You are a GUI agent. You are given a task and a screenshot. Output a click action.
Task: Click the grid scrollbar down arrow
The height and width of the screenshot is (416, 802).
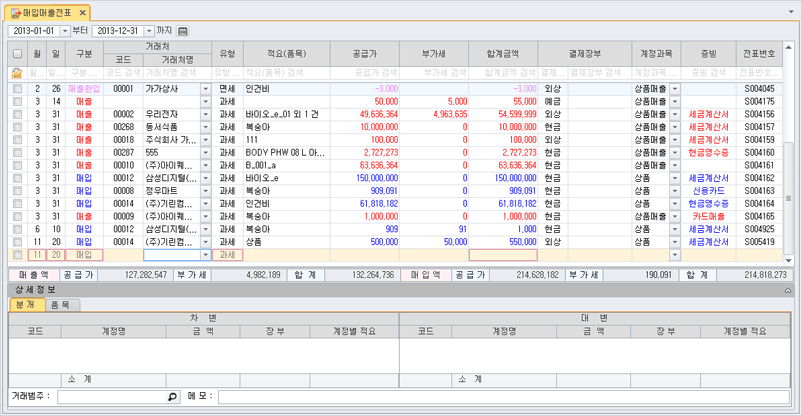click(x=788, y=261)
